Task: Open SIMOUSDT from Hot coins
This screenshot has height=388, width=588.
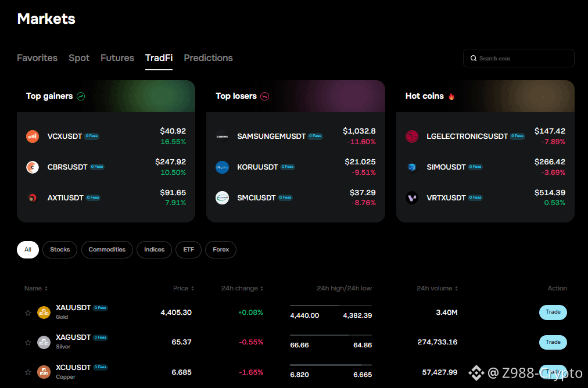Action: (486, 167)
